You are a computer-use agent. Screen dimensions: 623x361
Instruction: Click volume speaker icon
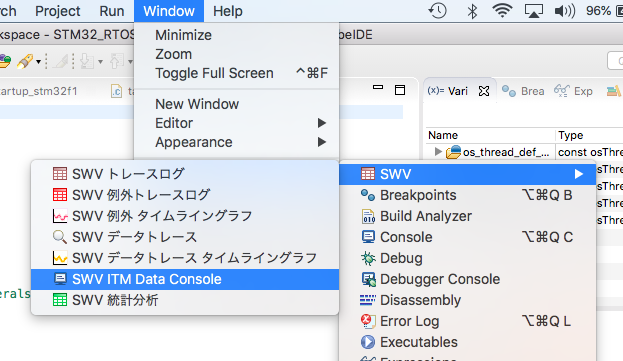pos(565,11)
